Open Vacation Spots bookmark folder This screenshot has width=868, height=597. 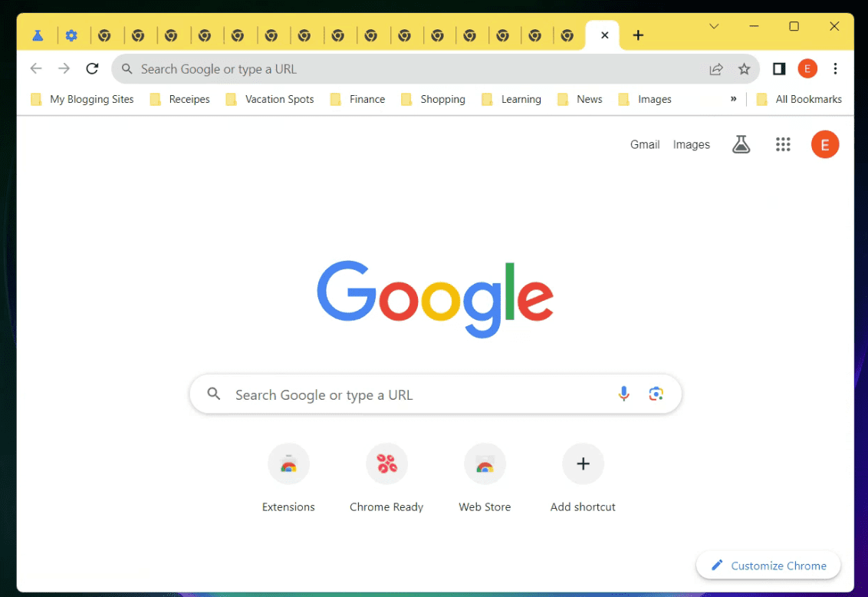tap(270, 100)
